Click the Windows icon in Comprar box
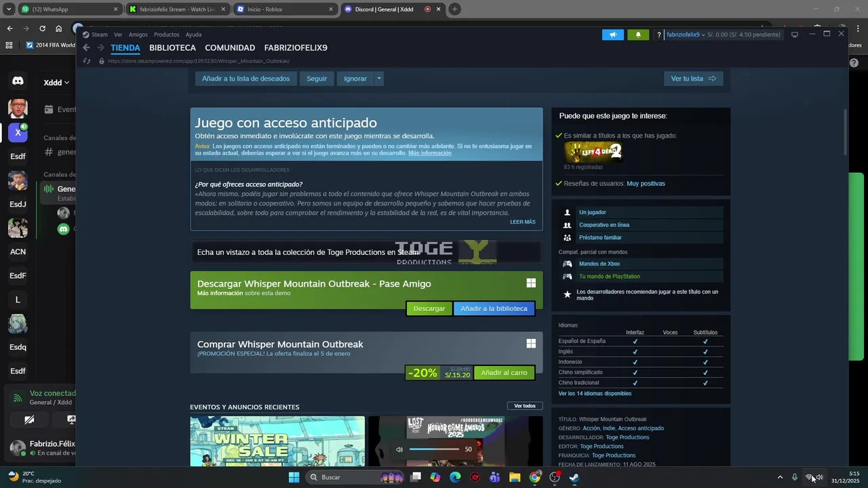This screenshot has height=488, width=868. (531, 343)
